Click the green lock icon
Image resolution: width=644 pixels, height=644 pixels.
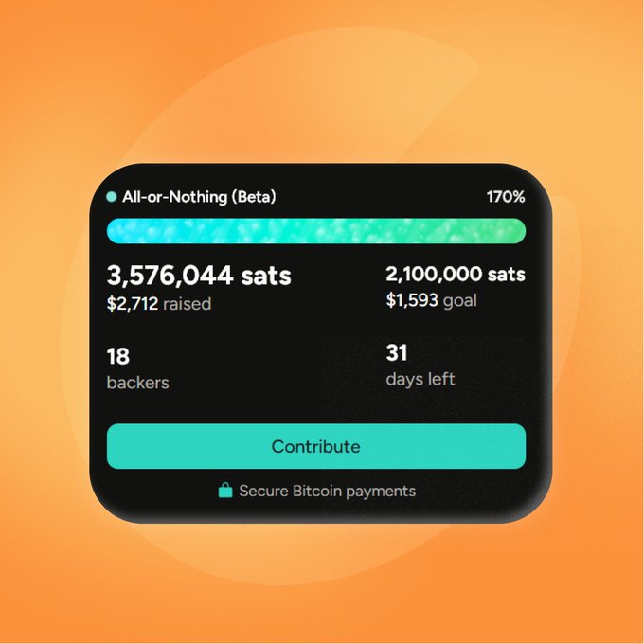click(x=225, y=491)
